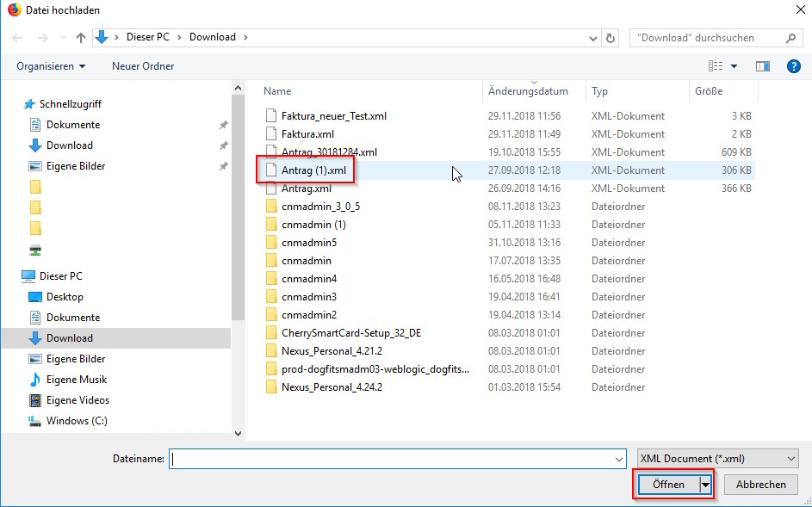Navigate up one folder level
Viewport: 812px width, 507px height.
(x=81, y=38)
